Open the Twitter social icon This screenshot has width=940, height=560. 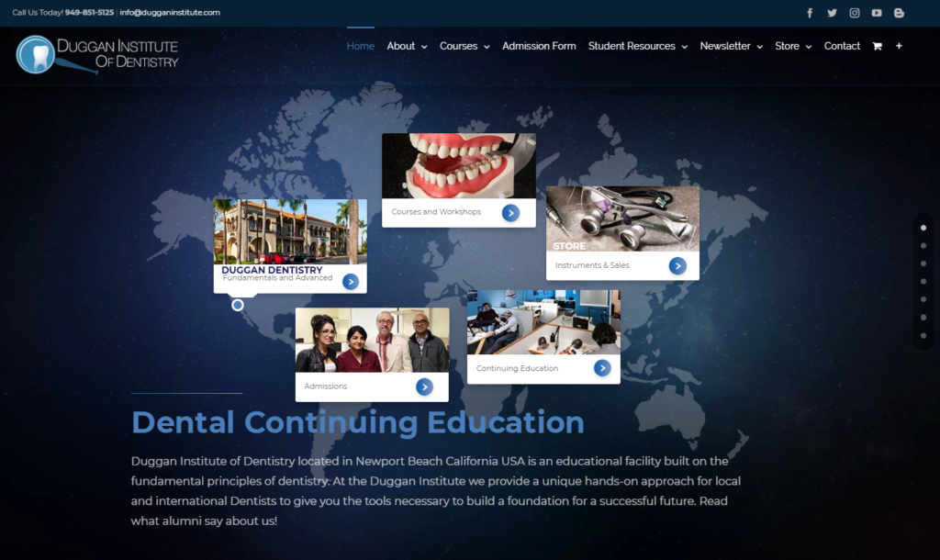point(832,13)
